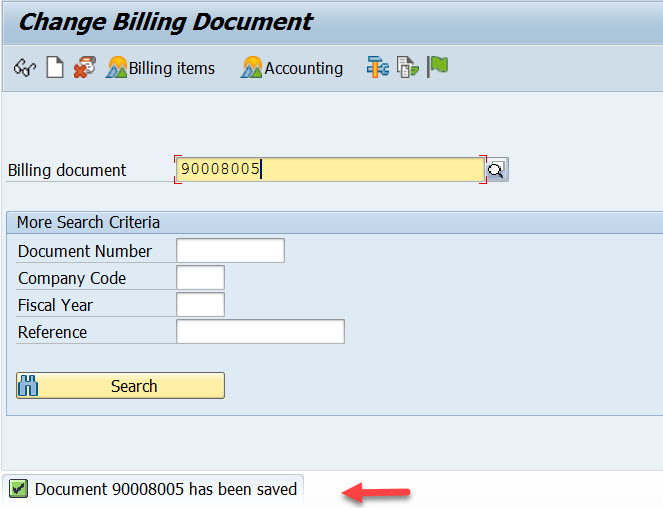Click the Fiscal Year field
This screenshot has width=663, height=508.
click(200, 305)
